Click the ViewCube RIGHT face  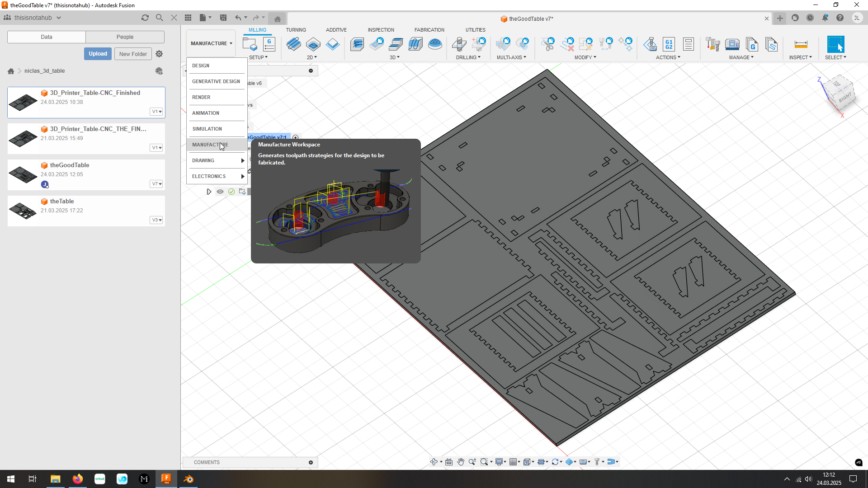(x=844, y=98)
